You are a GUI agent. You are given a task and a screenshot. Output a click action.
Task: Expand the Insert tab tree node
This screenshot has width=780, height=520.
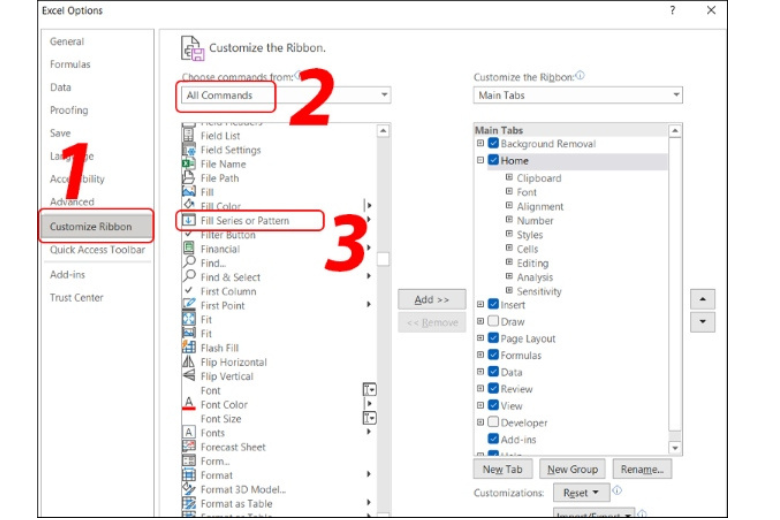click(480, 304)
